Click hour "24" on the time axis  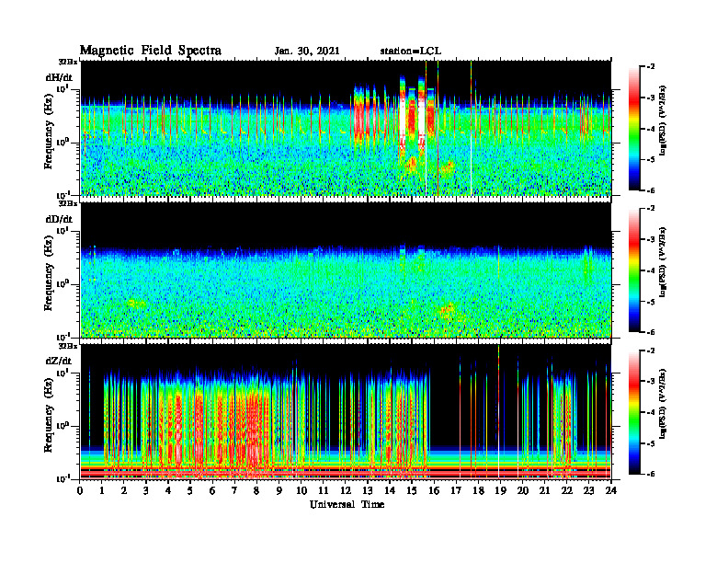[x=611, y=490]
